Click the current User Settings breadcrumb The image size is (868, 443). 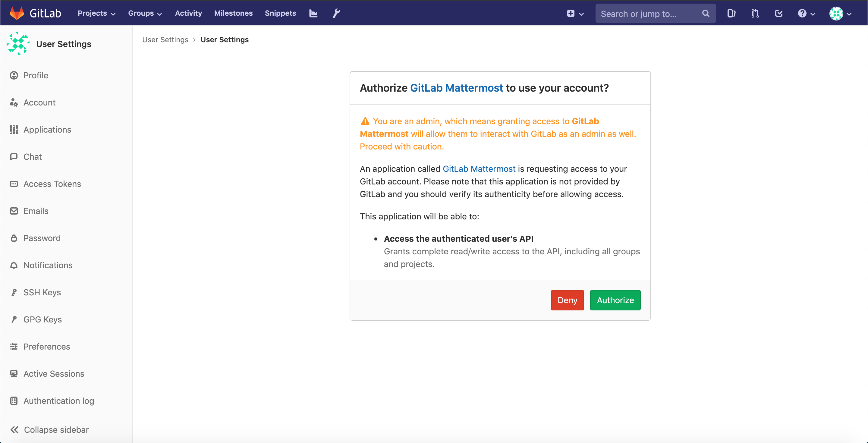tap(225, 40)
